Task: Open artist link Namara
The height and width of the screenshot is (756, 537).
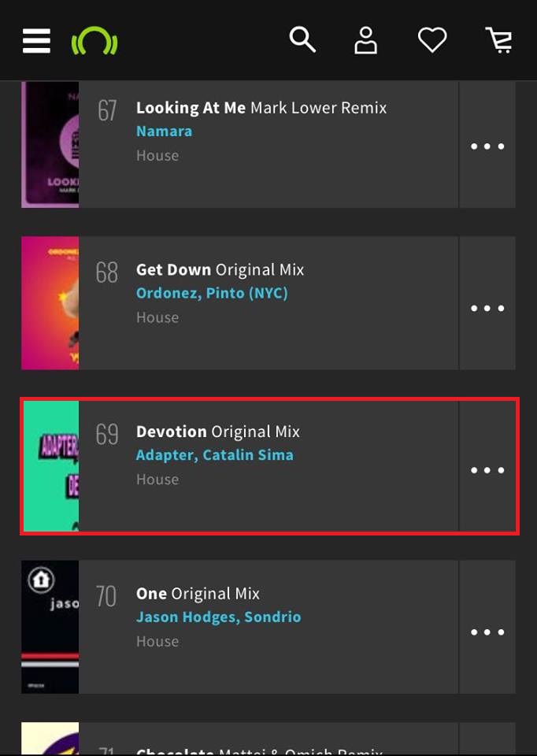Action: 164,132
